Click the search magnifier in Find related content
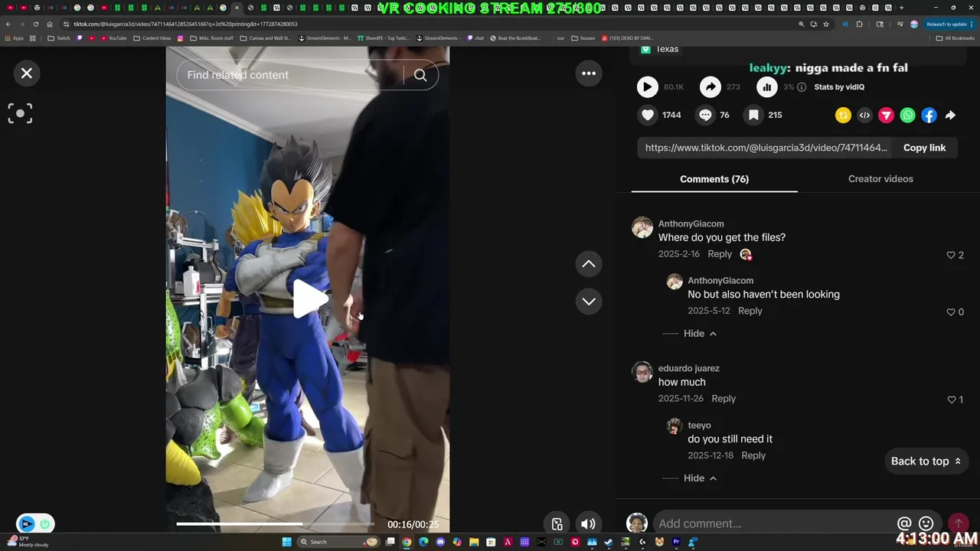The width and height of the screenshot is (980, 551). (420, 75)
